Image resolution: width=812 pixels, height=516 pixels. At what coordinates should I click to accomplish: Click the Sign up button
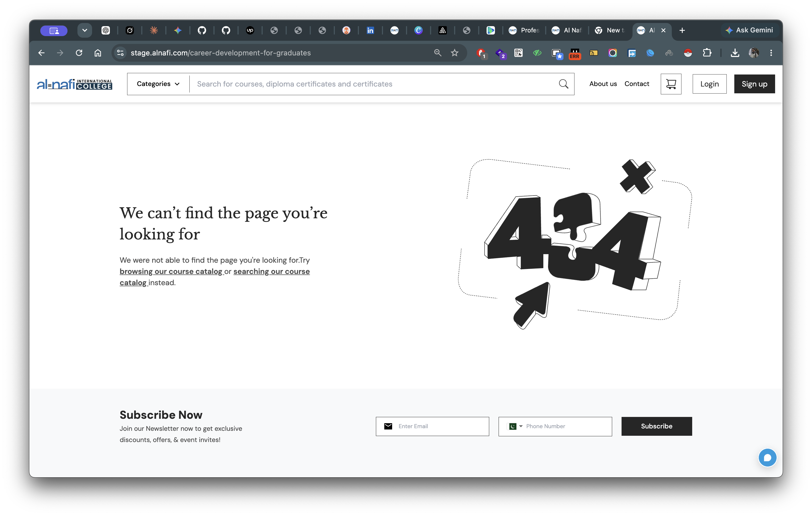click(x=754, y=84)
